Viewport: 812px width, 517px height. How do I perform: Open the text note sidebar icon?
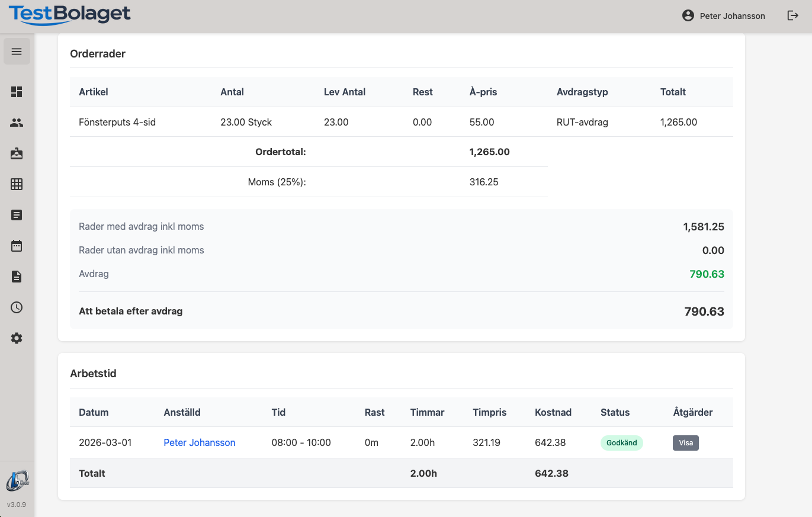[17, 215]
